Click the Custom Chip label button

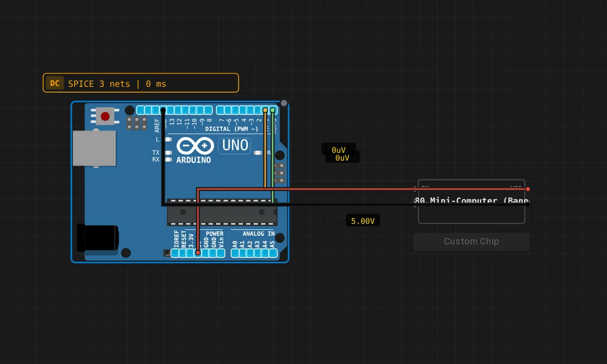coord(471,242)
